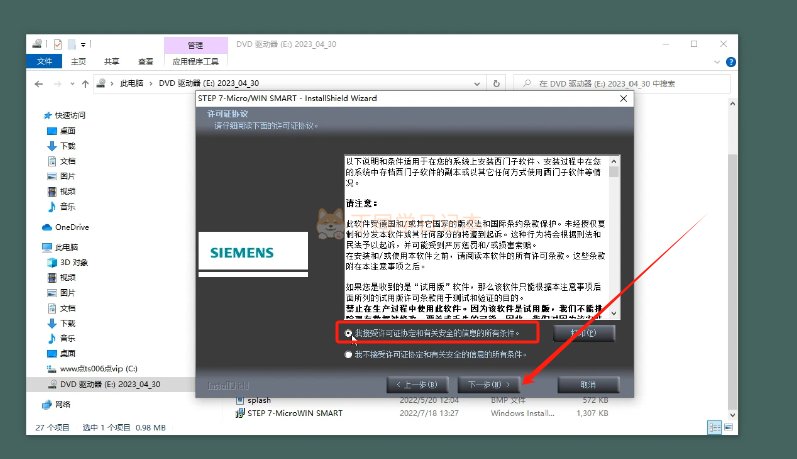
Task: Open the 文件 menu in Explorer
Action: pos(44,62)
